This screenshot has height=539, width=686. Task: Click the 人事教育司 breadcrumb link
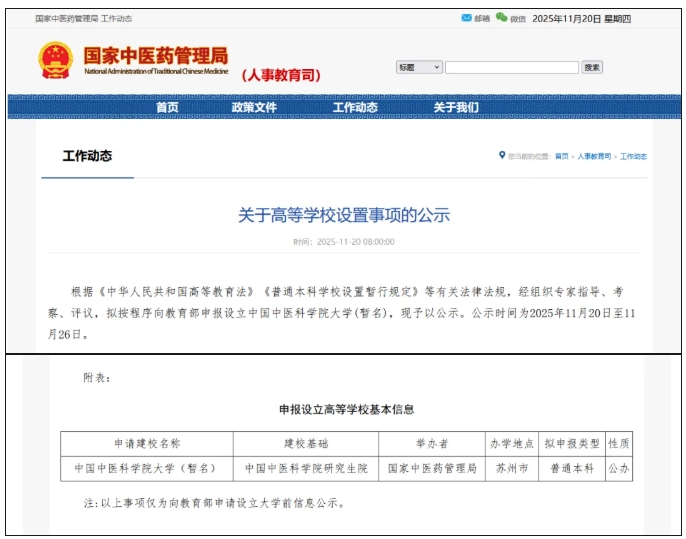594,157
